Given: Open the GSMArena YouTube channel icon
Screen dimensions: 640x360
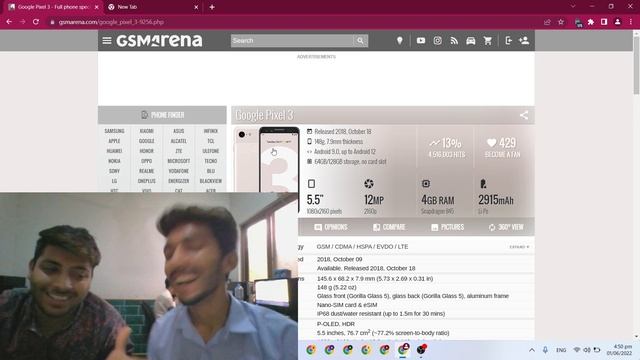Looking at the screenshot, I should (421, 40).
